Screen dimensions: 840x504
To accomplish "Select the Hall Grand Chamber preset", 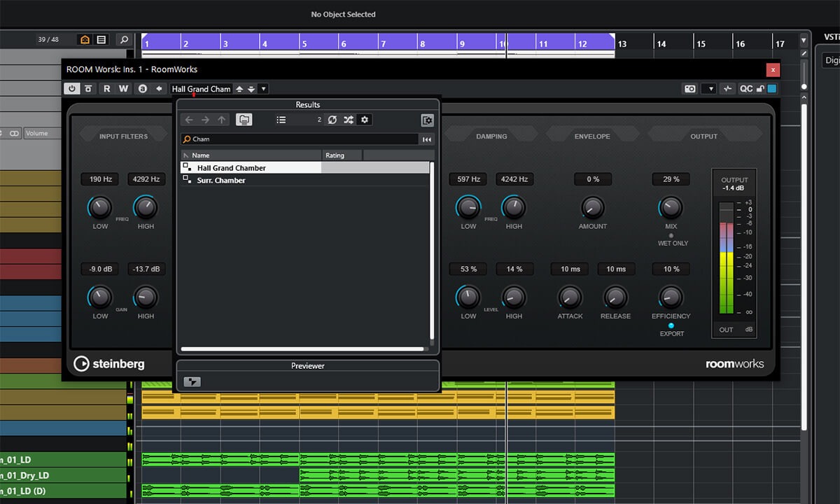I will coord(231,168).
